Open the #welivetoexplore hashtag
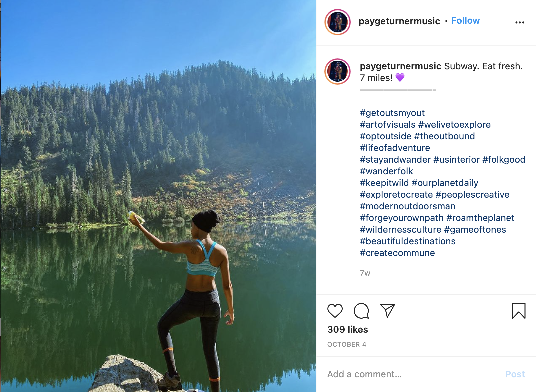The height and width of the screenshot is (392, 536). coord(454,125)
